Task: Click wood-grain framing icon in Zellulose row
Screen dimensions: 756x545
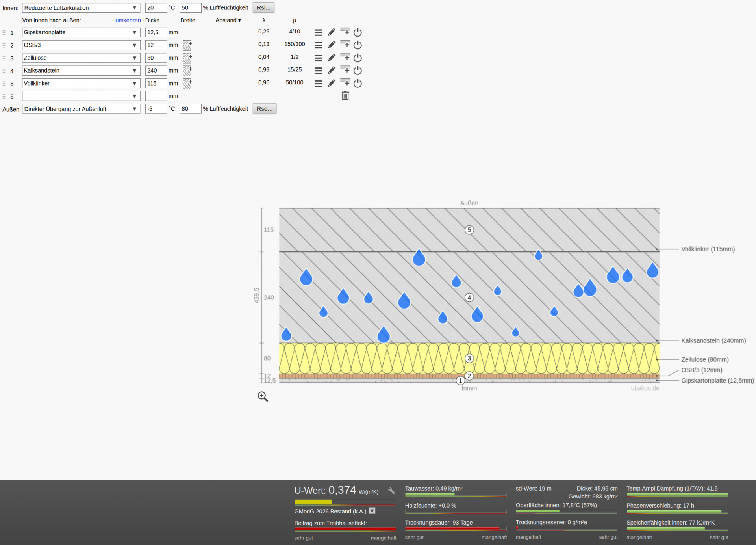Action: [187, 58]
